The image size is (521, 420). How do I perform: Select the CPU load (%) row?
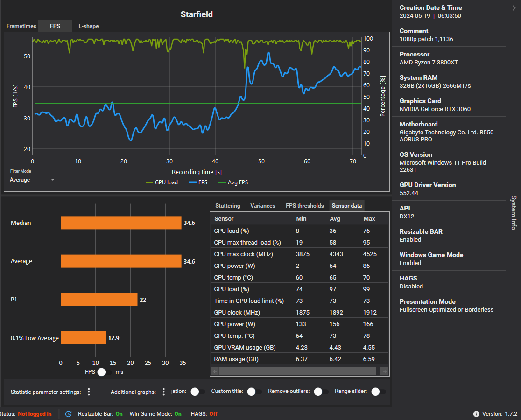299,231
